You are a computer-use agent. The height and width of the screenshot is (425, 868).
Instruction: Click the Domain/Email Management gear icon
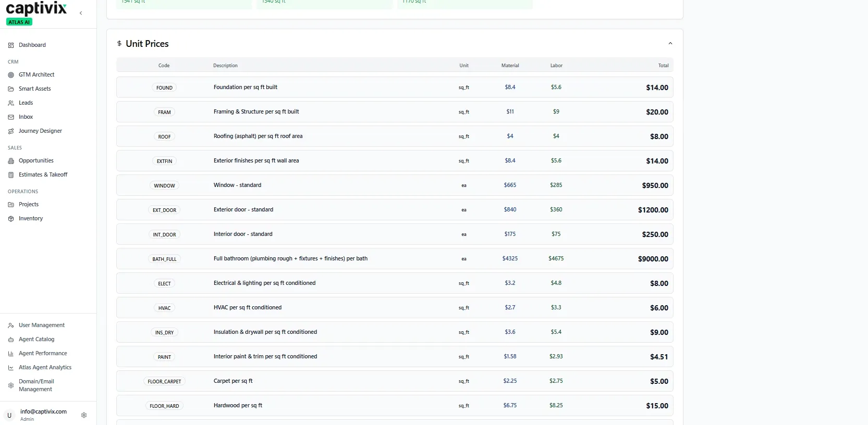click(x=11, y=385)
